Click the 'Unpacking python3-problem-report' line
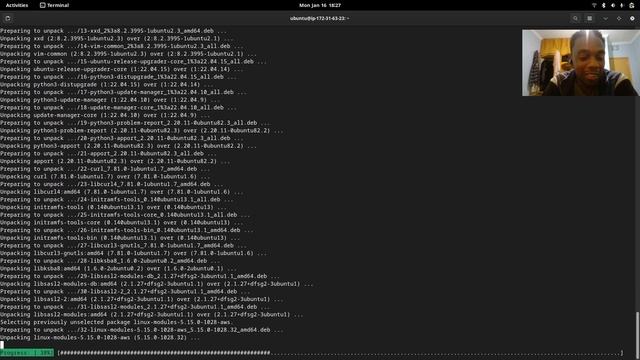This screenshot has height=360, width=640. [142, 131]
